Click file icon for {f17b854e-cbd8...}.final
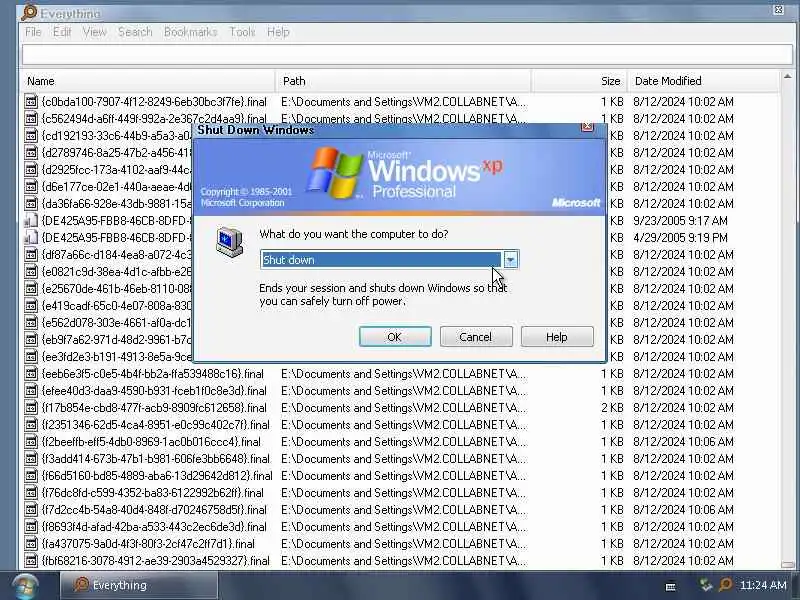800x600 pixels. pyautogui.click(x=31, y=408)
